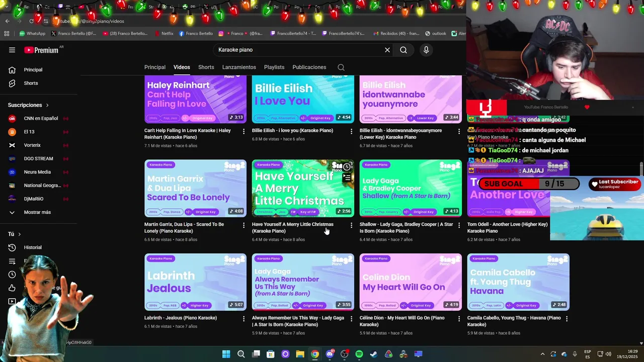Open options for Merry Little Christmas video
The image size is (644, 362).
[351, 225]
